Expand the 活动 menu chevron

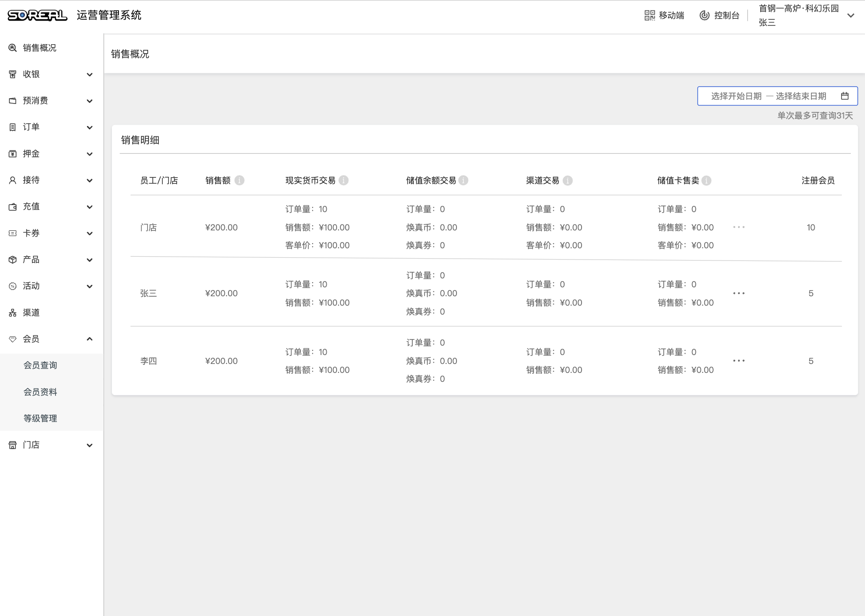(89, 286)
